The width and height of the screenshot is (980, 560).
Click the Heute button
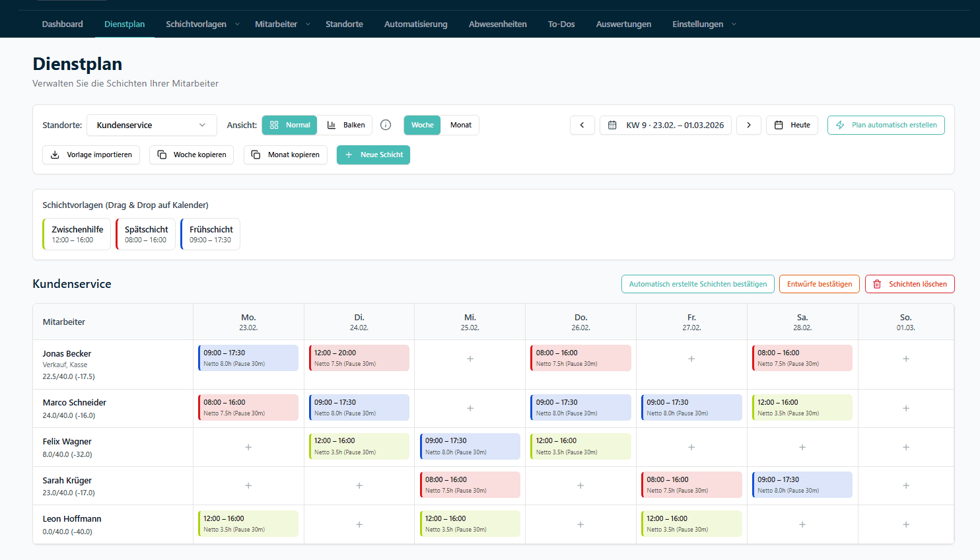tap(792, 125)
